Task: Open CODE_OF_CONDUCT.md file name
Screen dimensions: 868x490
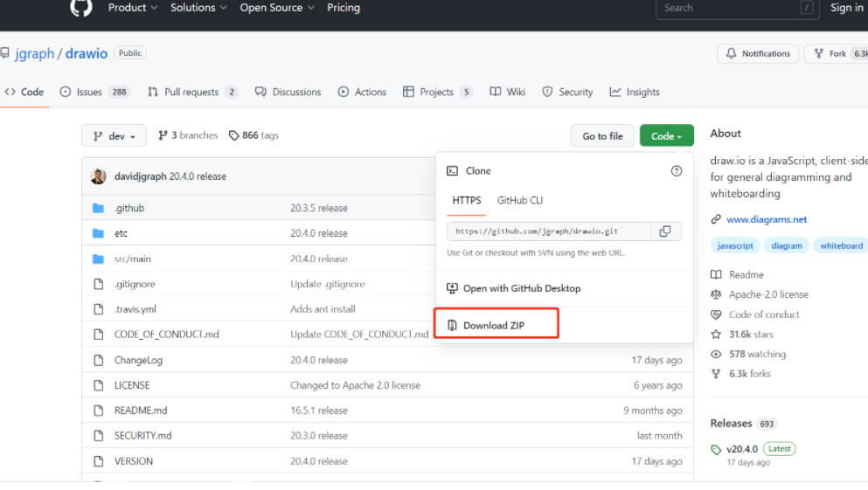Action: pos(167,335)
